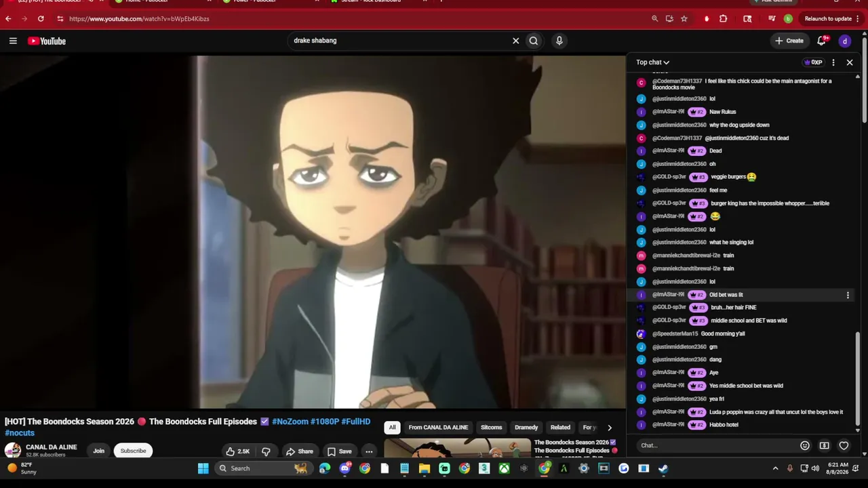Image resolution: width=868 pixels, height=488 pixels.
Task: Open Steam from taskbar
Action: [663, 468]
